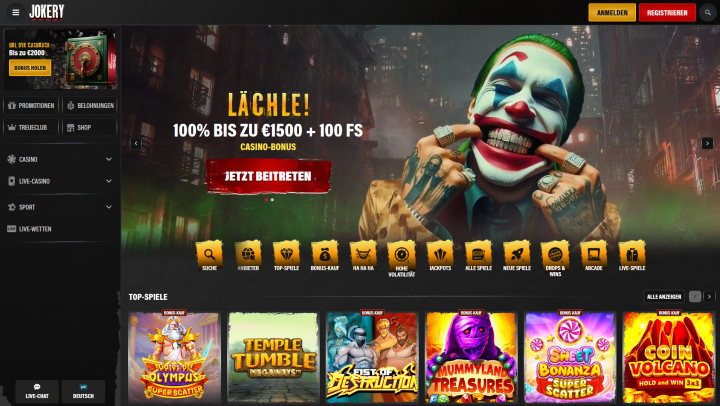Open the Treueclub menu item
Image resolution: width=720 pixels, height=406 pixels.
click(31, 128)
